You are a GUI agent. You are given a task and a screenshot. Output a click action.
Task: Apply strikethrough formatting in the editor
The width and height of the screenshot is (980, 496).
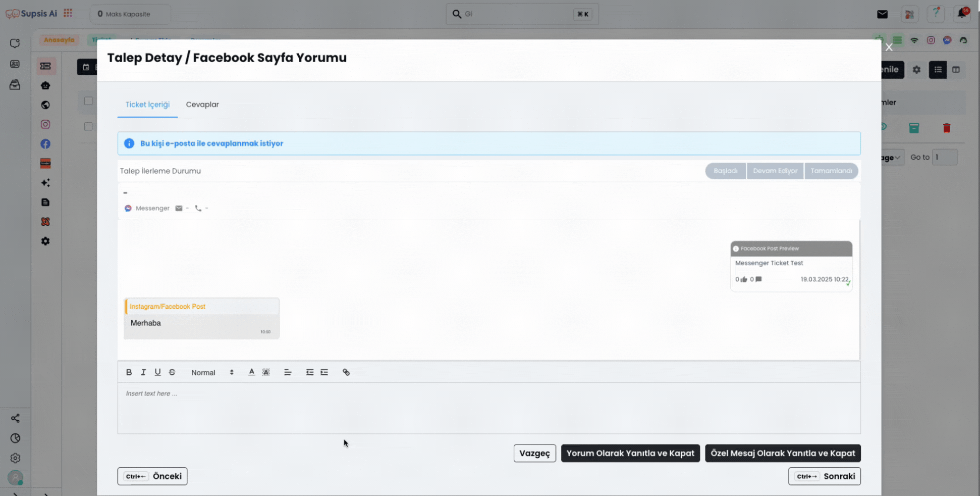172,372
